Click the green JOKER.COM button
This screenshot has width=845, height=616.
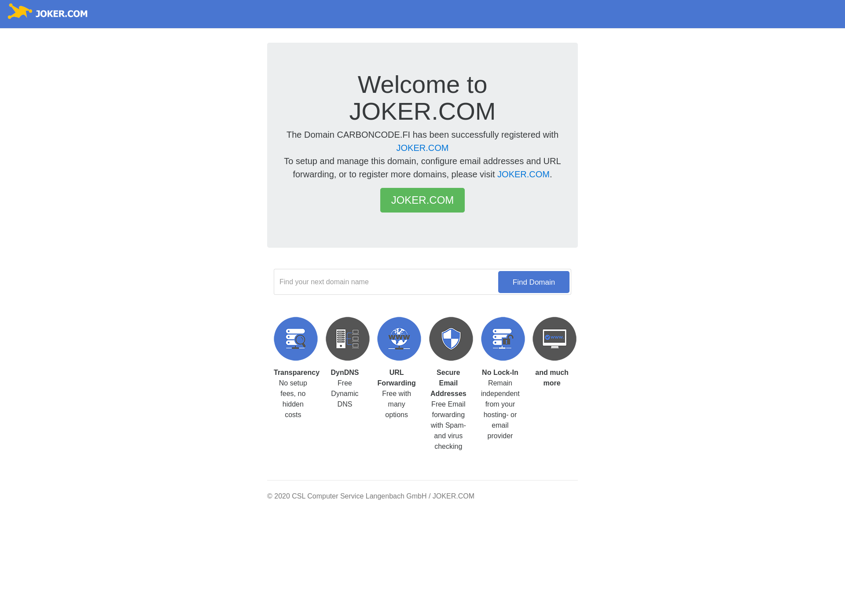422,200
